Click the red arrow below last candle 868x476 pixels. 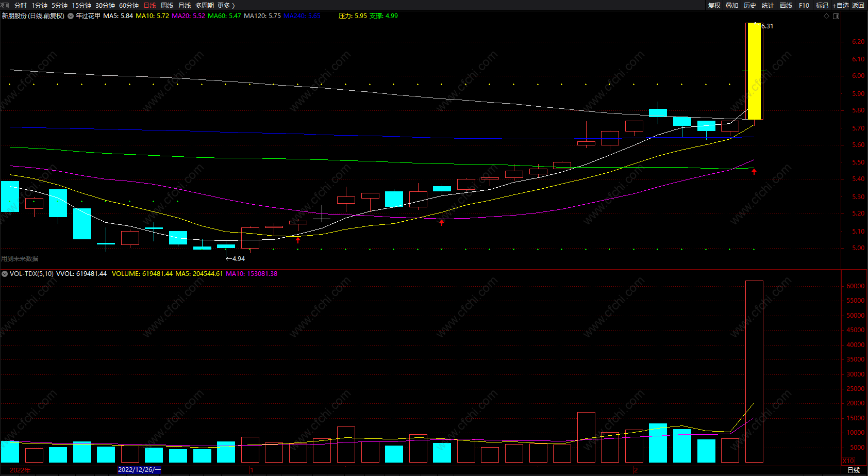[x=754, y=172]
